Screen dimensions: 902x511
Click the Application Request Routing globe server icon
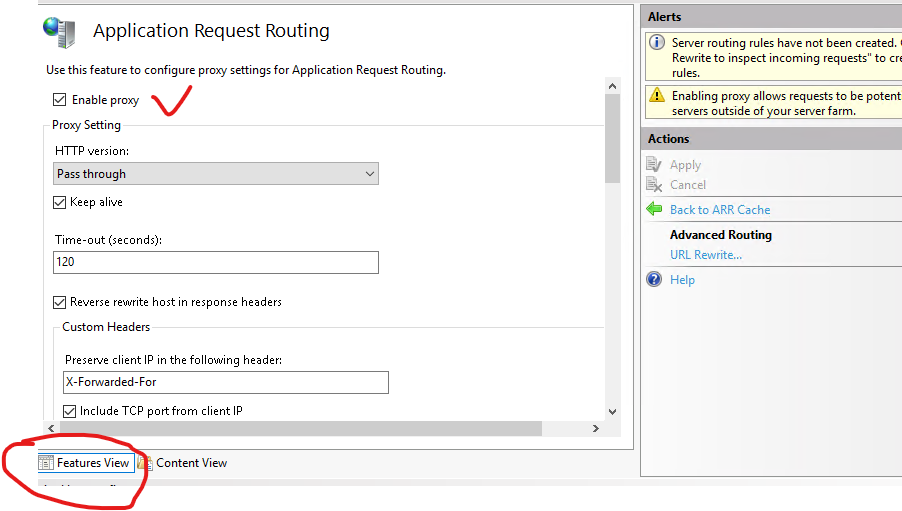59,32
